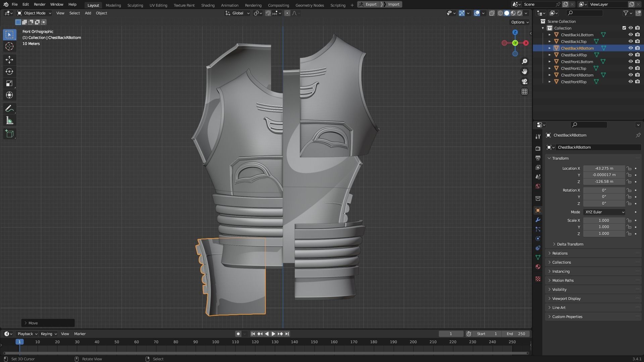644x362 pixels.
Task: Open the Render menu
Action: tap(39, 4)
